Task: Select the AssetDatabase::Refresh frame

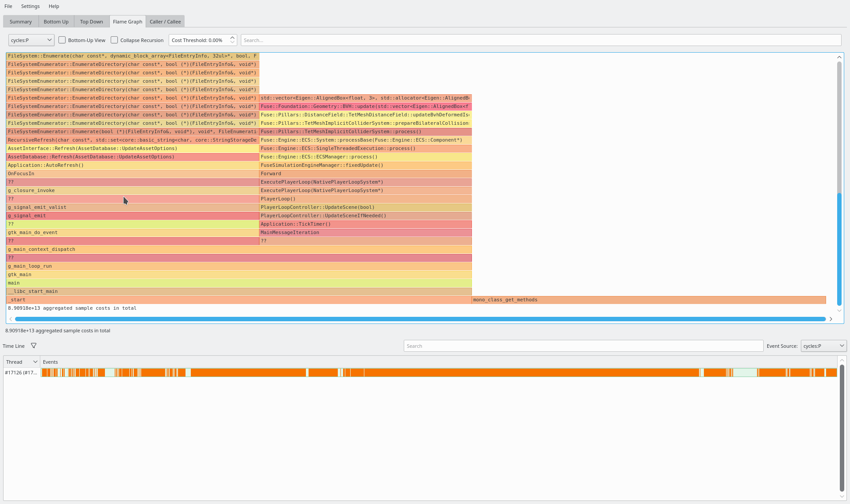Action: [133, 157]
